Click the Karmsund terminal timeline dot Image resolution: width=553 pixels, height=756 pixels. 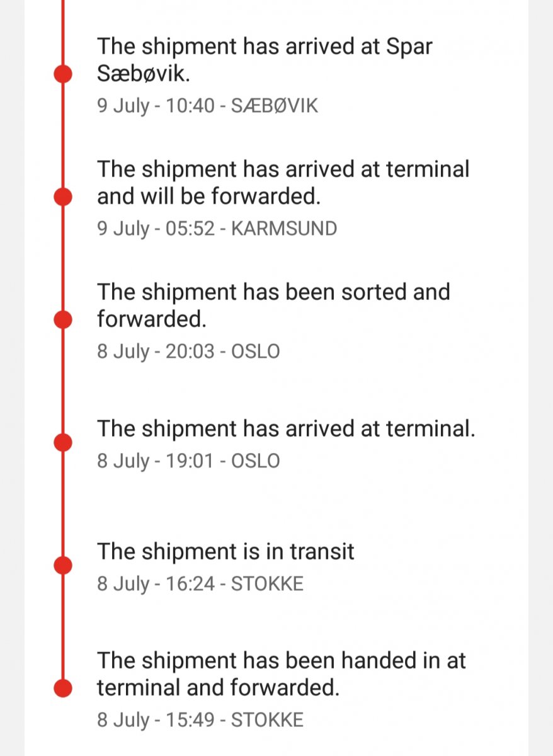pos(63,197)
